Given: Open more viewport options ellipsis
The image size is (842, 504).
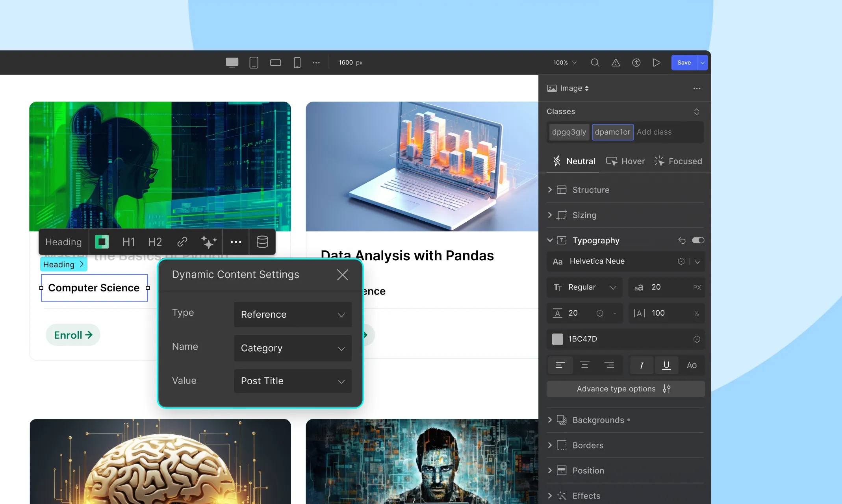Looking at the screenshot, I should (316, 63).
